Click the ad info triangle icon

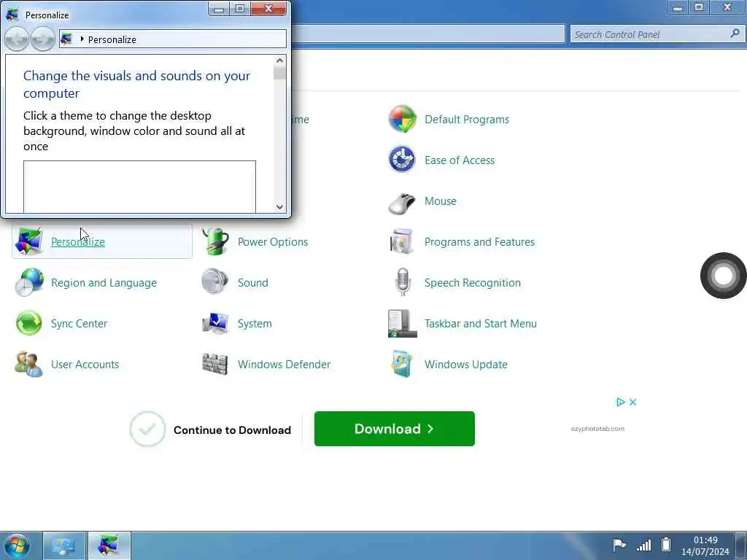click(x=620, y=402)
